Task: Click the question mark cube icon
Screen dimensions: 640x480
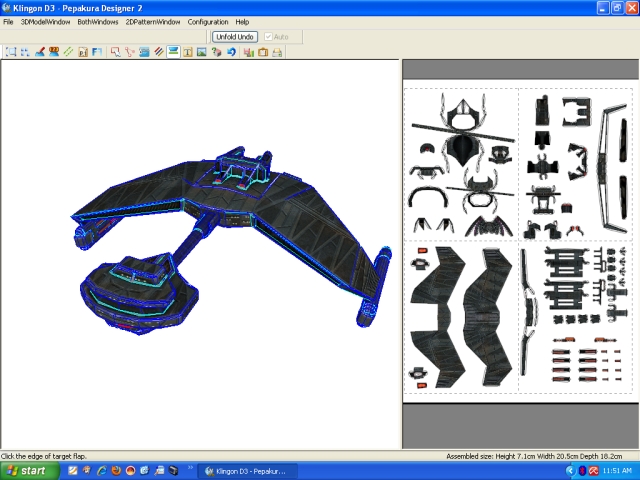Action: point(216,52)
